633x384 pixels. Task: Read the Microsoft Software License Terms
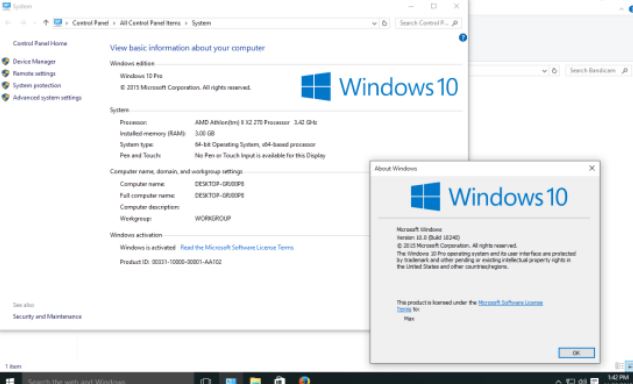click(x=237, y=248)
